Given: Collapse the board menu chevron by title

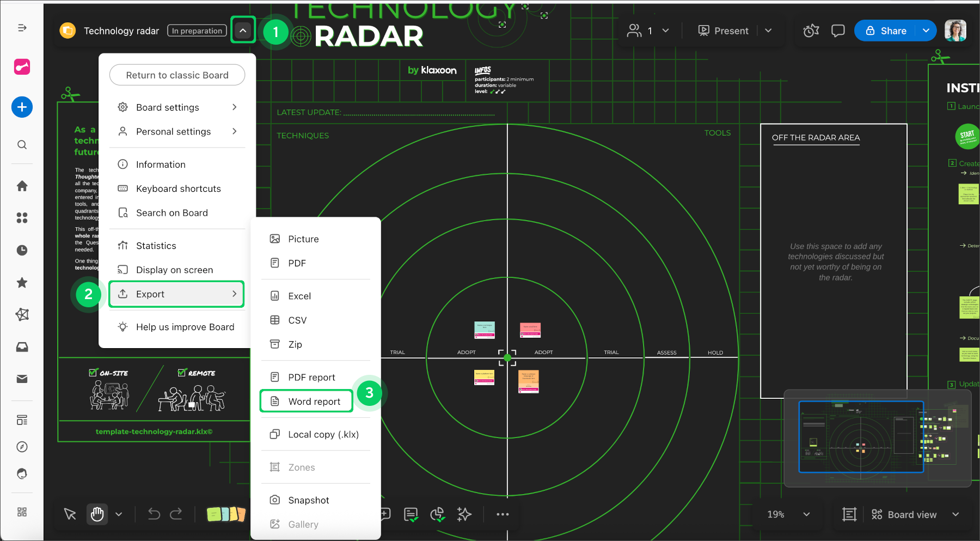Looking at the screenshot, I should 243,31.
